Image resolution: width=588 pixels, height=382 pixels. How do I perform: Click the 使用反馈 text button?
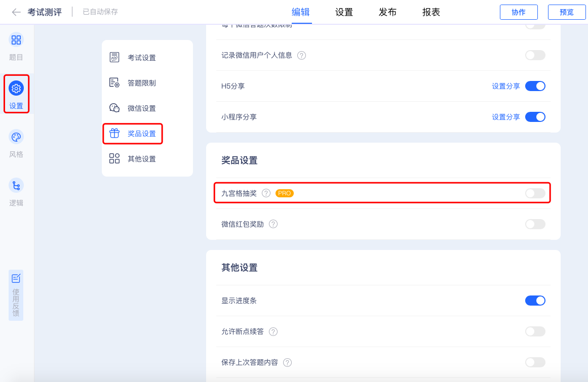[x=16, y=303]
